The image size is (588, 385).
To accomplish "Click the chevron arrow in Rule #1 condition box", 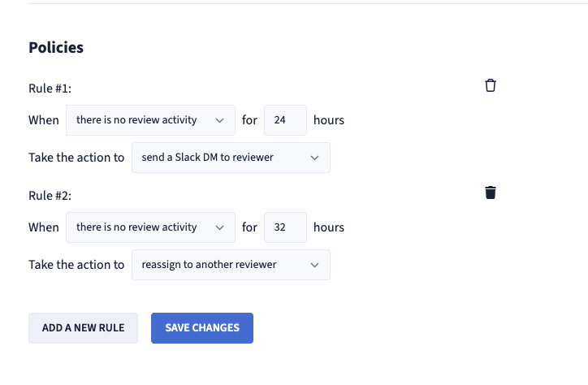I will [x=220, y=120].
